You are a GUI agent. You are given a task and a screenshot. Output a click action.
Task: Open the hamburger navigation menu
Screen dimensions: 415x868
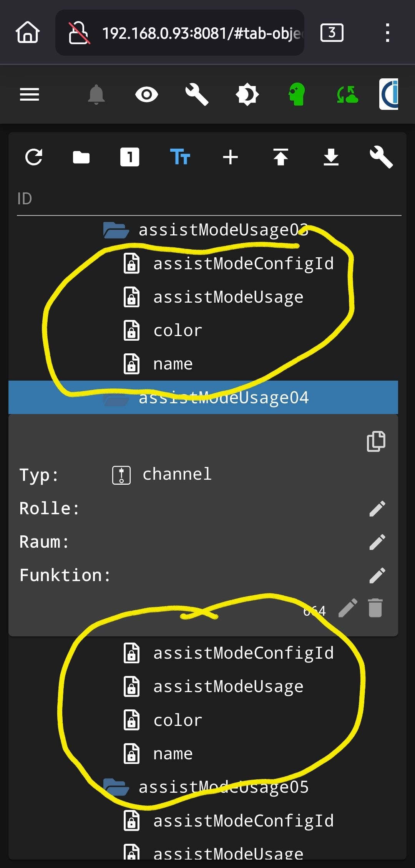[x=30, y=94]
